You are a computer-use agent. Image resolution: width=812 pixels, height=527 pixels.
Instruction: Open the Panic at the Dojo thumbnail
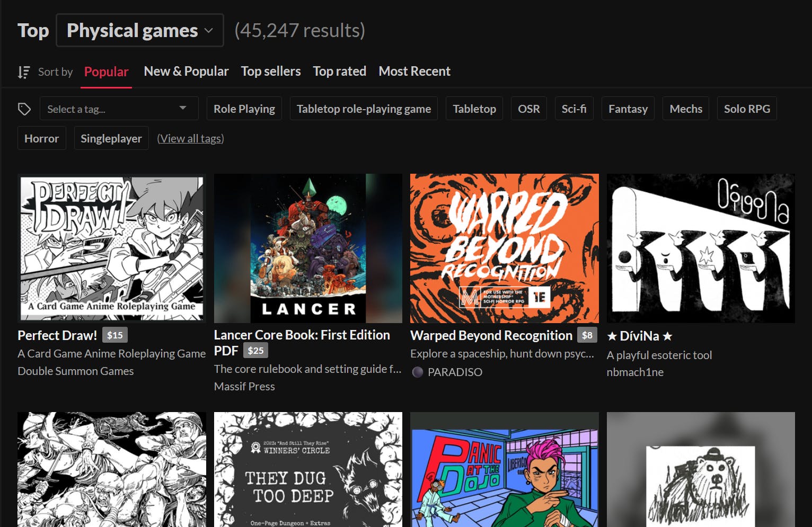pos(504,469)
